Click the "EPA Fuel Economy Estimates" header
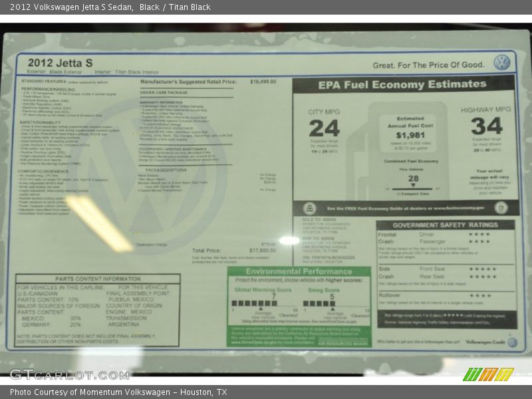The width and height of the screenshot is (532, 399). [402, 84]
